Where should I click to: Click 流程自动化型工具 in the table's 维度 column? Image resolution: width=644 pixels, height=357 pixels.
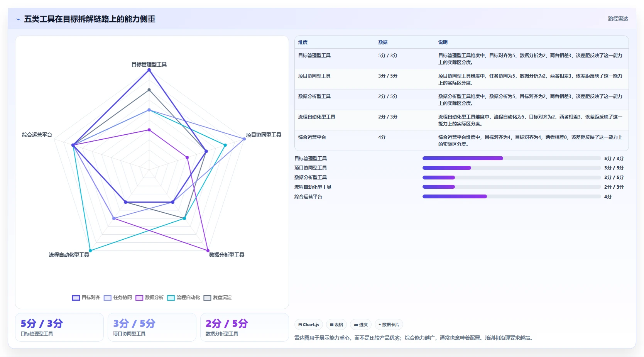coord(317,117)
